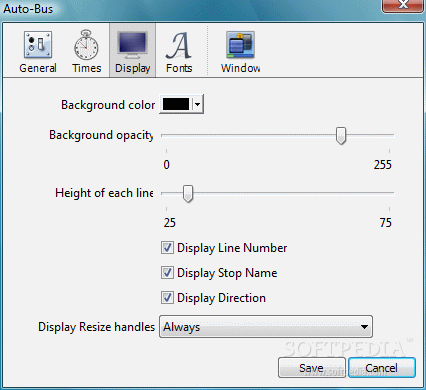Viewport: 426px width, 390px height.
Task: Close the Auto-Bus dialog window
Action: 404,5
